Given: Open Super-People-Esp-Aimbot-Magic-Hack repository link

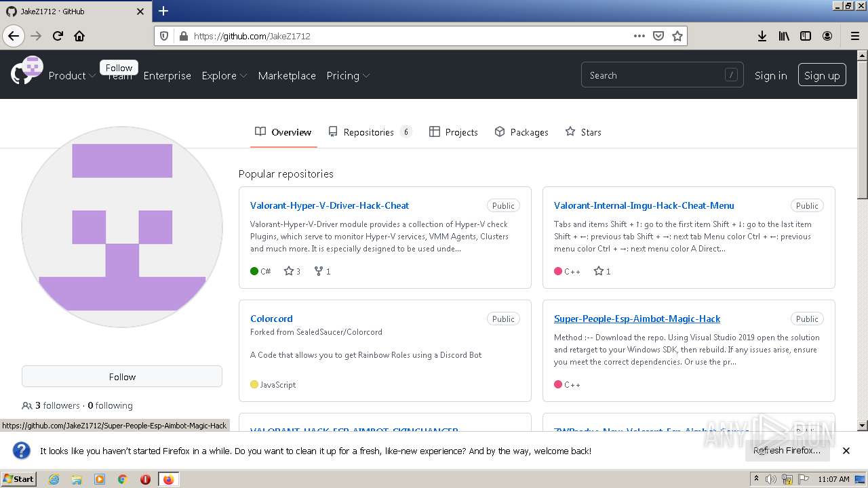Looking at the screenshot, I should coord(637,319).
